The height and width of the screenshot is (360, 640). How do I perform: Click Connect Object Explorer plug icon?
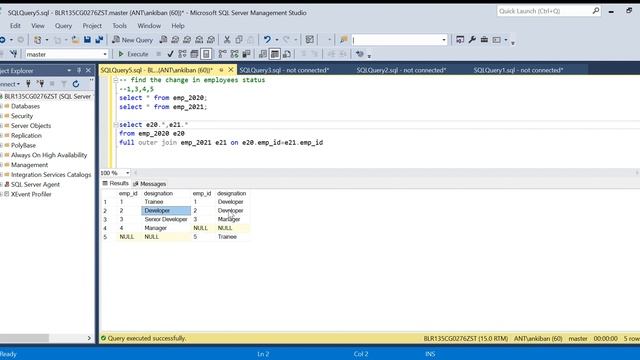pyautogui.click(x=28, y=84)
